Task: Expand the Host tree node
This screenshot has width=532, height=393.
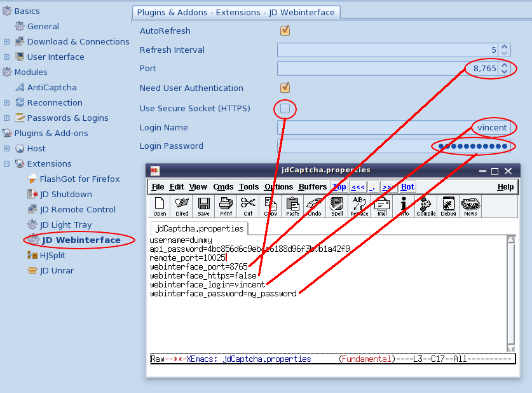Action: pos(6,148)
